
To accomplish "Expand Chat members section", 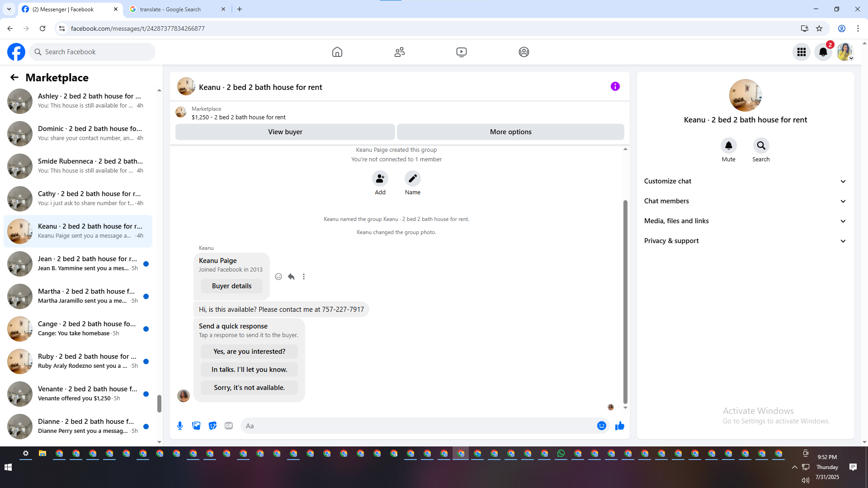I will [745, 201].
